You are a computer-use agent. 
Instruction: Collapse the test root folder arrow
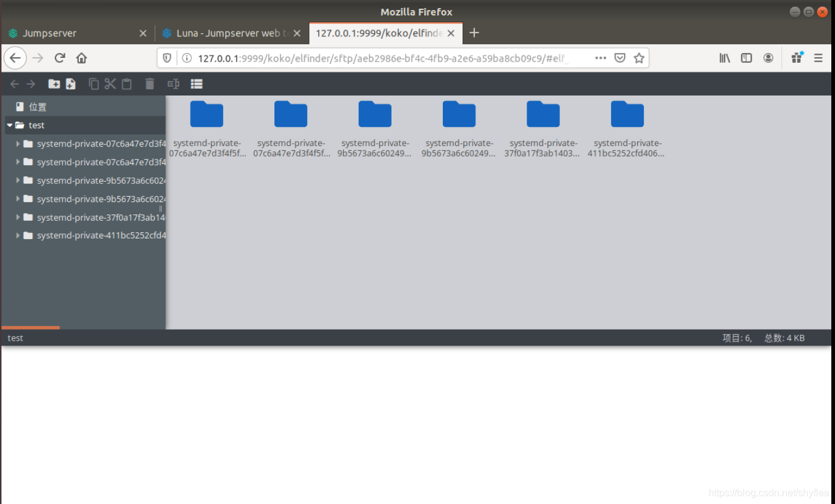pos(10,125)
